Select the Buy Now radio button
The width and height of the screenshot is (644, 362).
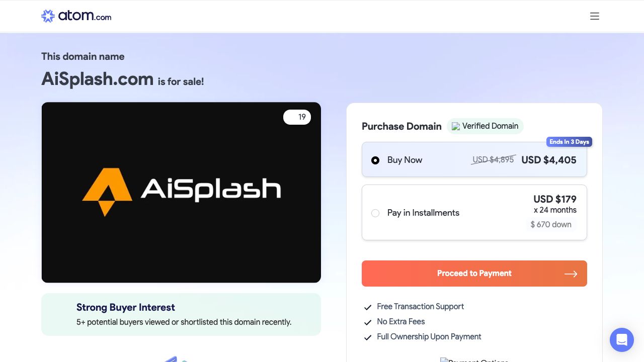[375, 160]
